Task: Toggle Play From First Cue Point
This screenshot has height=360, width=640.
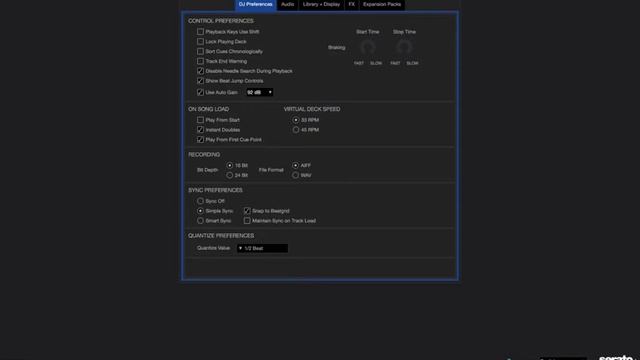Action: (x=200, y=140)
